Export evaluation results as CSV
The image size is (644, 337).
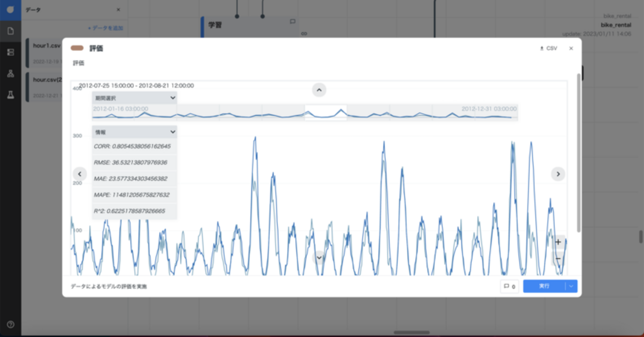point(548,48)
